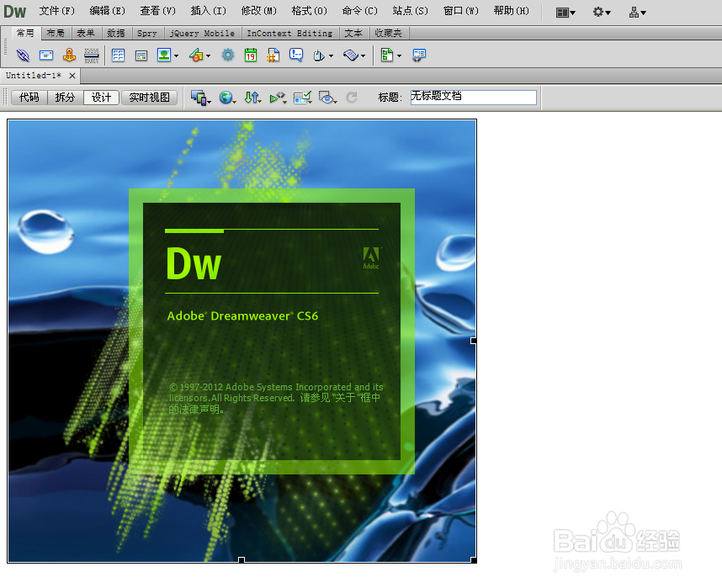Switch to 拆分 (Split) view
The image size is (722, 588).
point(65,98)
